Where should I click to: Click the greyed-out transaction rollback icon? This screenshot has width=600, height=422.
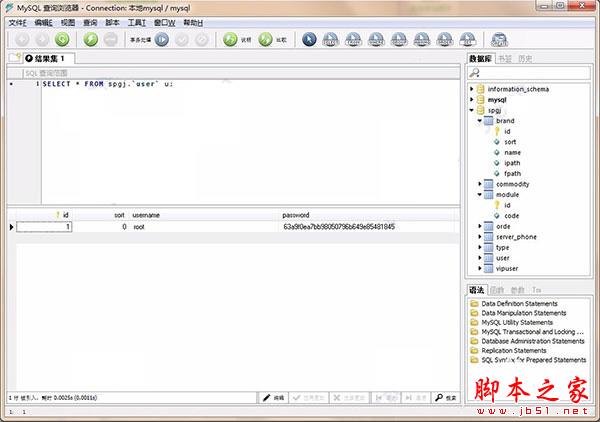[x=202, y=39]
